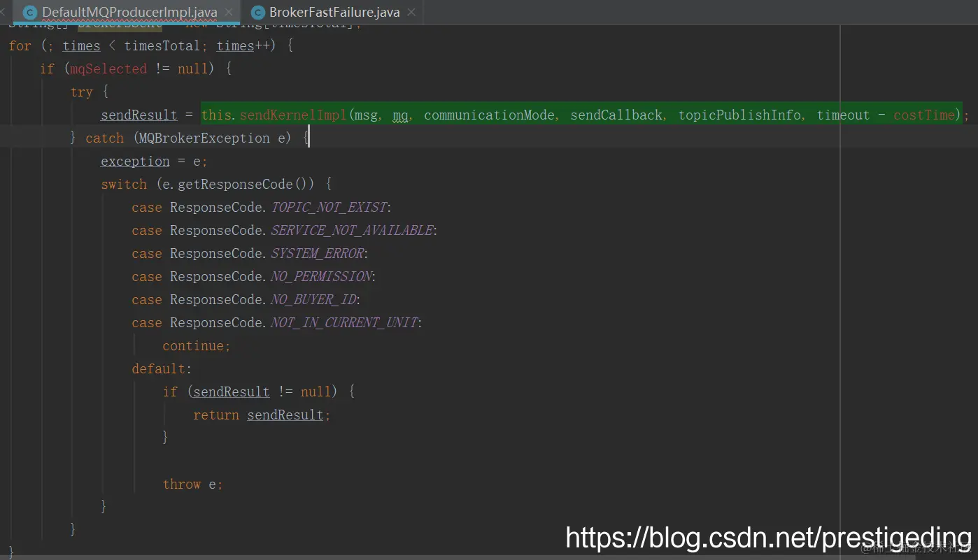Screen dimensions: 978x560
Task: Close the BrokerFastFailure.java tab
Action: point(411,12)
